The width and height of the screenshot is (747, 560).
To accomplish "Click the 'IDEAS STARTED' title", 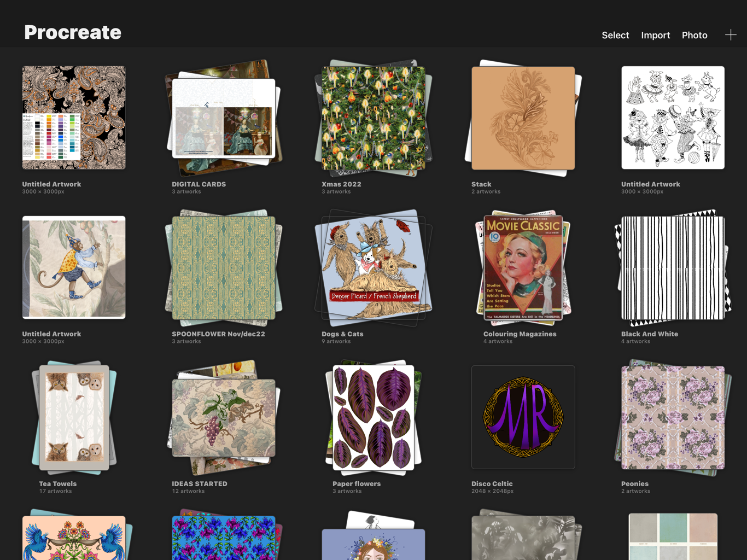I will tap(200, 484).
